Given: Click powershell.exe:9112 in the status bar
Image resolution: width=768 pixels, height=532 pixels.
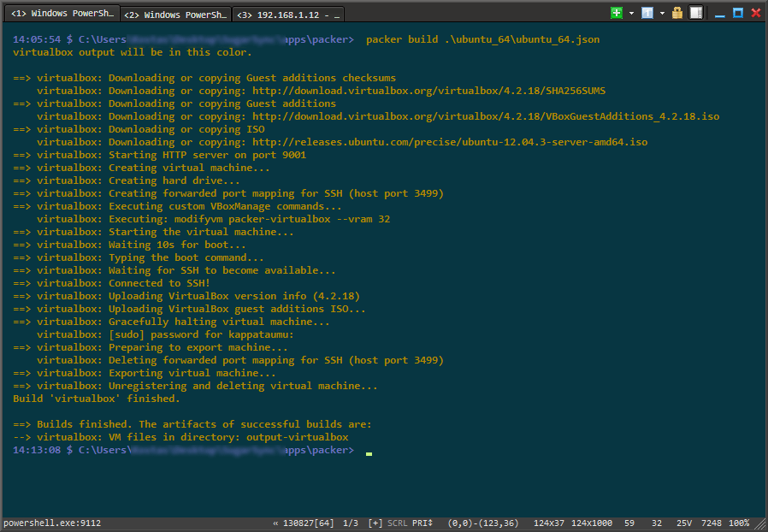Looking at the screenshot, I should [x=52, y=523].
